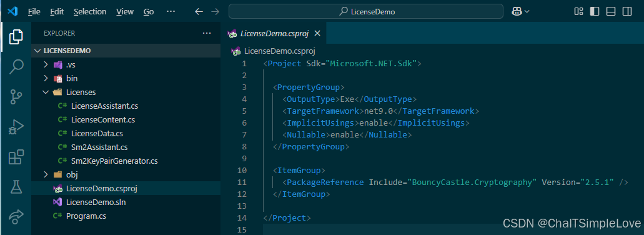Click the closing PropertyGroup tag on line 8

311,146
